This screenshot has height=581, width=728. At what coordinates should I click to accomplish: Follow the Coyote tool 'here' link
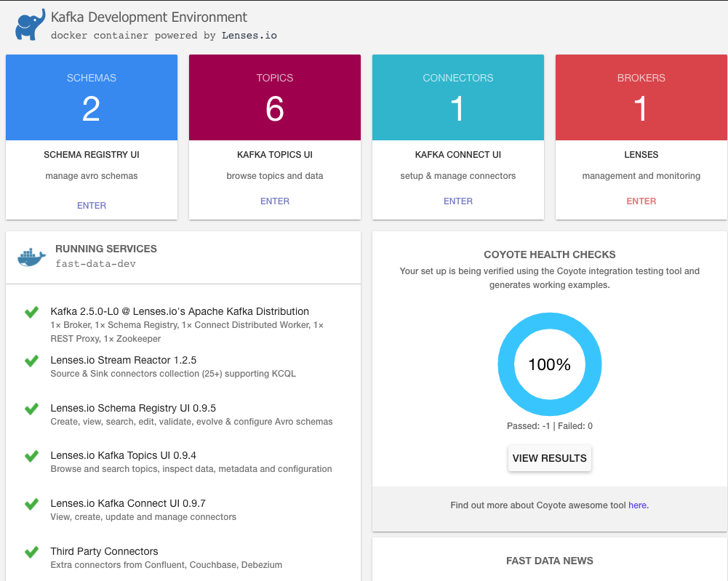638,505
